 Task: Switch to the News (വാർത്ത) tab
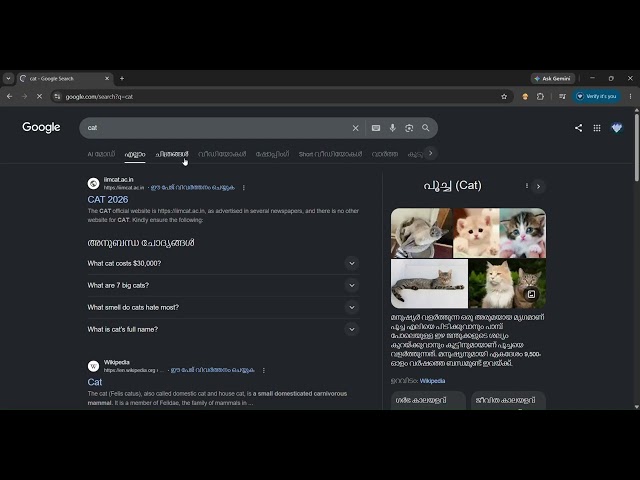pyautogui.click(x=384, y=154)
